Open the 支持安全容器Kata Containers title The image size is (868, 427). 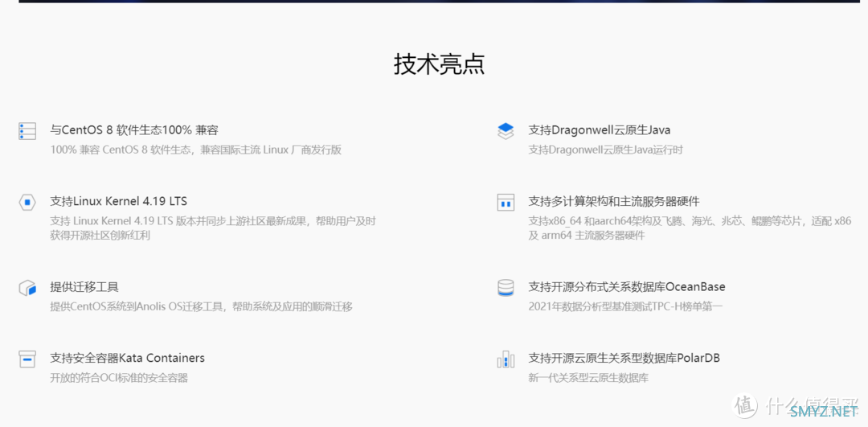click(x=127, y=358)
